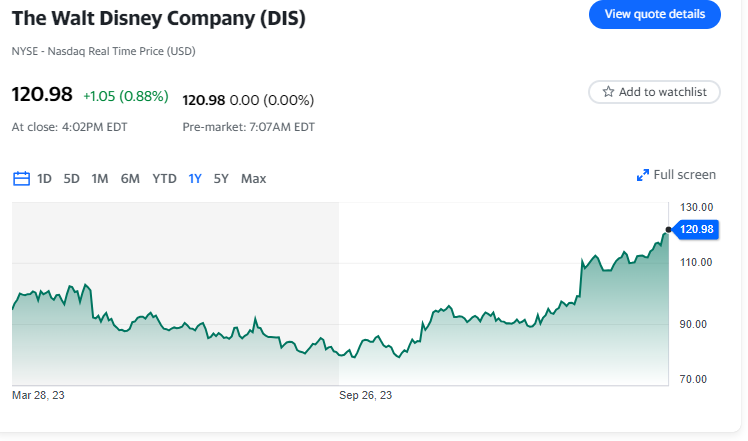748x441 pixels.
Task: Choose the 1Y chart range
Action: point(195,178)
